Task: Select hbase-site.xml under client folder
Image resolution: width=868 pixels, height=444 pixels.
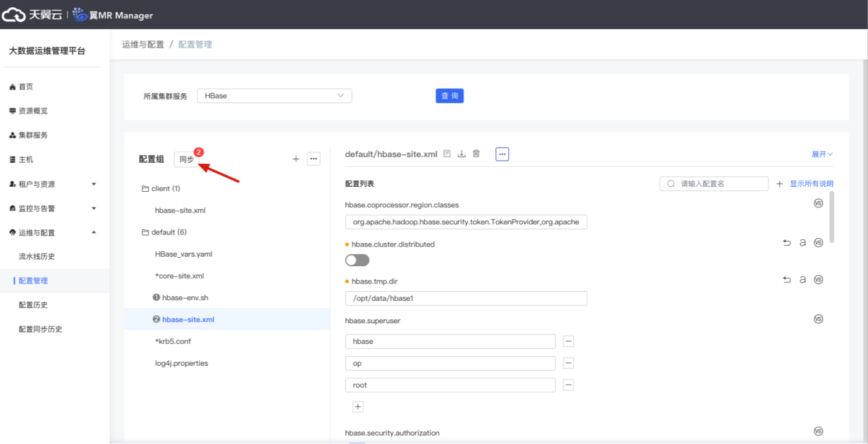Action: [x=180, y=210]
